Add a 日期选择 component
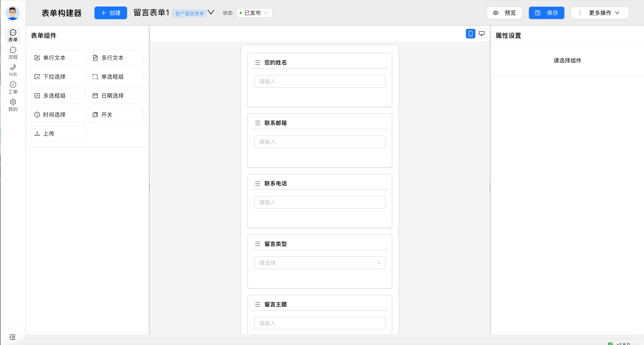 pyautogui.click(x=116, y=96)
